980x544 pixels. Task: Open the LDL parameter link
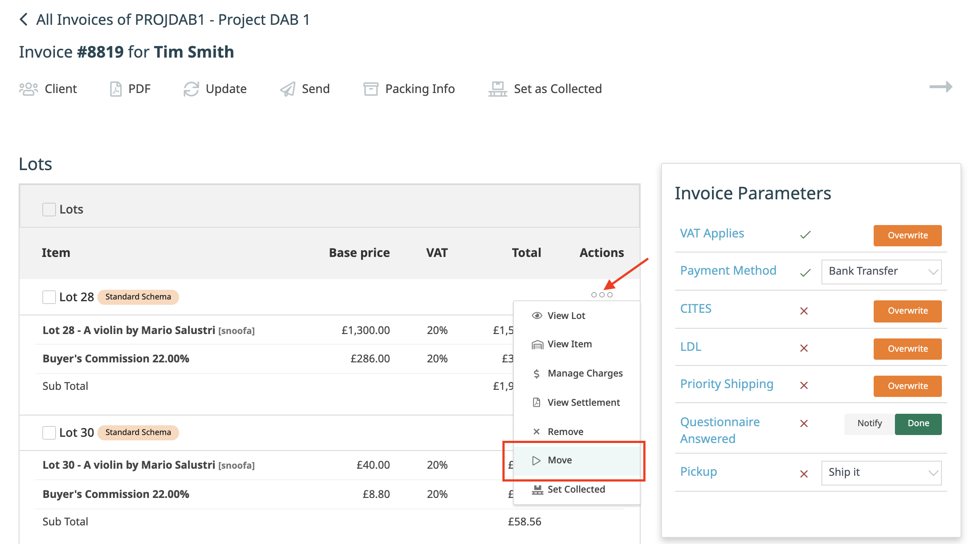coord(691,347)
